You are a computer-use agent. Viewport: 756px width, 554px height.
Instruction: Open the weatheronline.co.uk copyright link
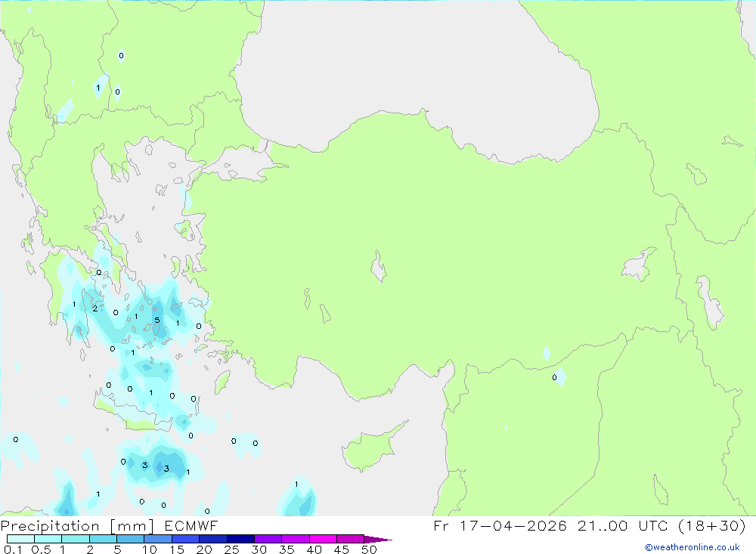(x=692, y=547)
